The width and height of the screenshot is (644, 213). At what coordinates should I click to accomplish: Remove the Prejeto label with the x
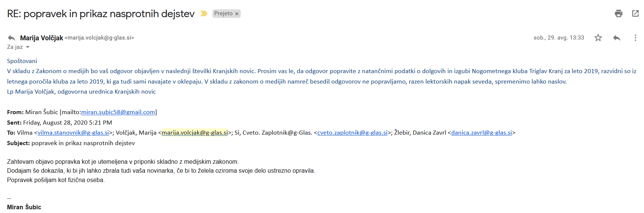(x=237, y=14)
